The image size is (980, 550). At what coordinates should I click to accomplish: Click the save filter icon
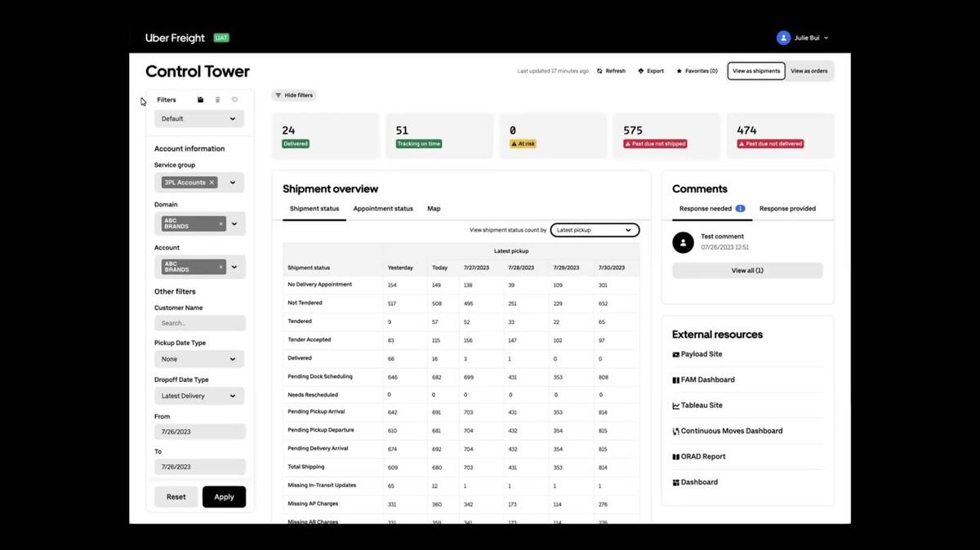(201, 100)
